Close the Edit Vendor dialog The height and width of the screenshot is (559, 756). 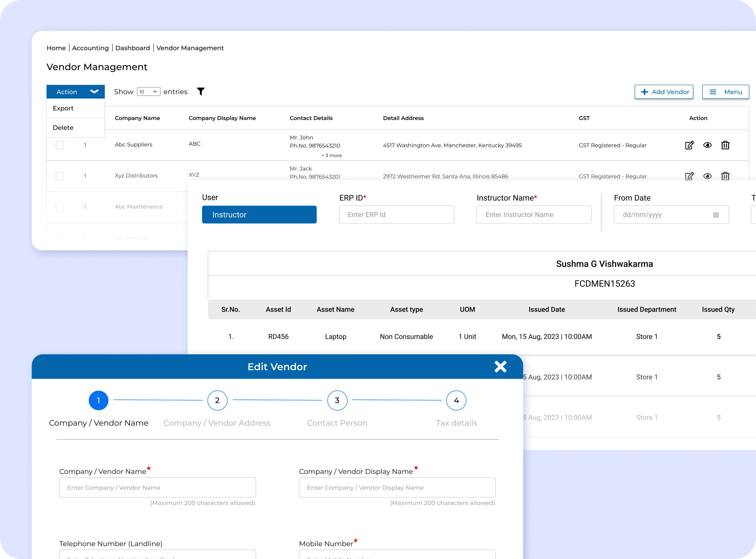point(500,367)
